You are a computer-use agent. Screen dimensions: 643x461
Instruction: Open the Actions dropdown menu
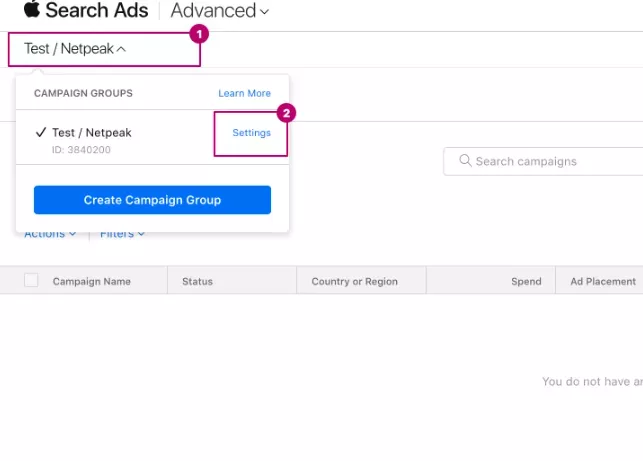pos(50,235)
